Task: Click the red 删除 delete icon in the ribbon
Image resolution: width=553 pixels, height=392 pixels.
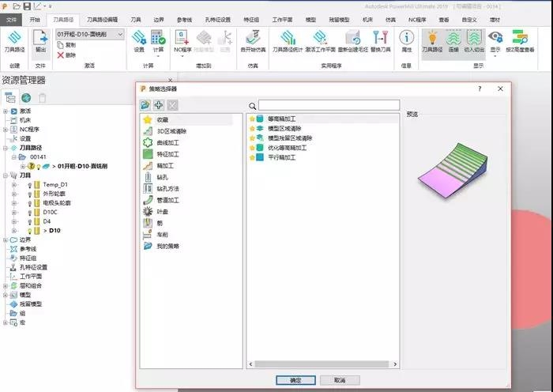Action: point(60,55)
